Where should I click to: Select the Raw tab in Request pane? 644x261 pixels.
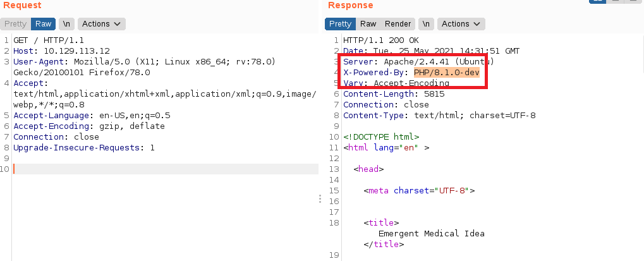[43, 24]
